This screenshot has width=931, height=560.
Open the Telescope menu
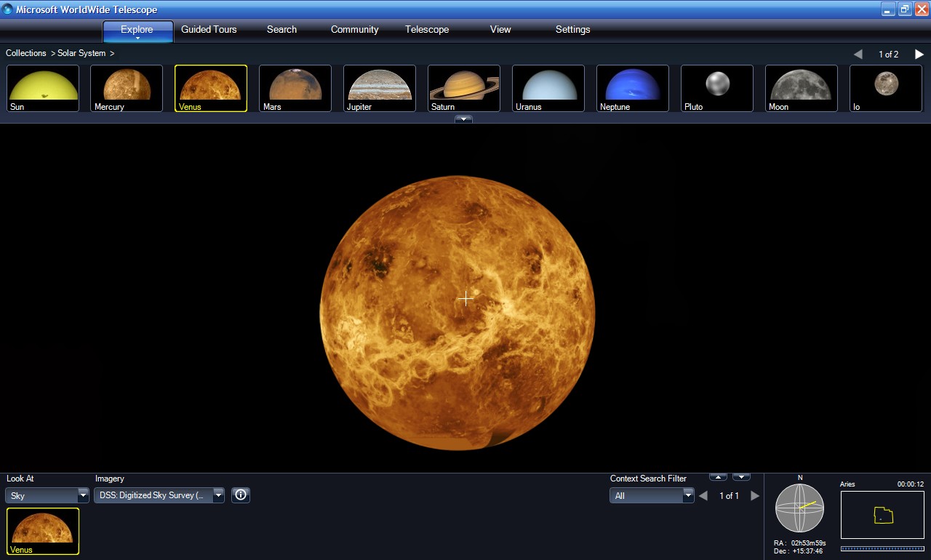(427, 29)
